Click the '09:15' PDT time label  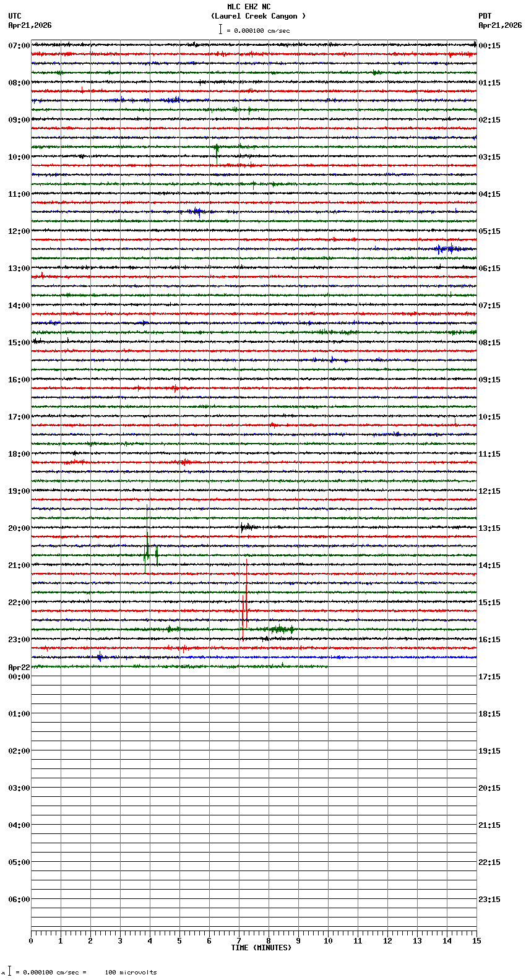tap(489, 380)
